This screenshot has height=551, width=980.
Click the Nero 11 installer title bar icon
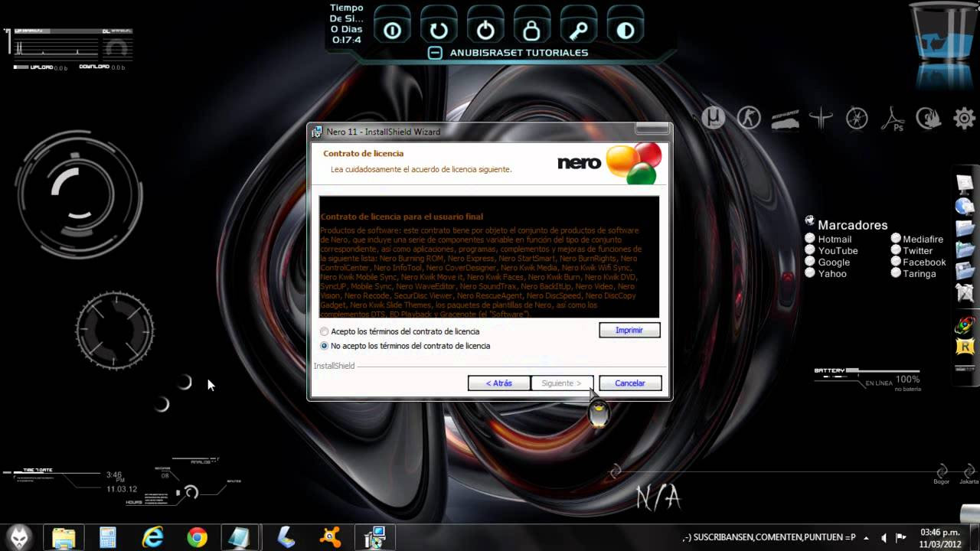click(x=317, y=132)
